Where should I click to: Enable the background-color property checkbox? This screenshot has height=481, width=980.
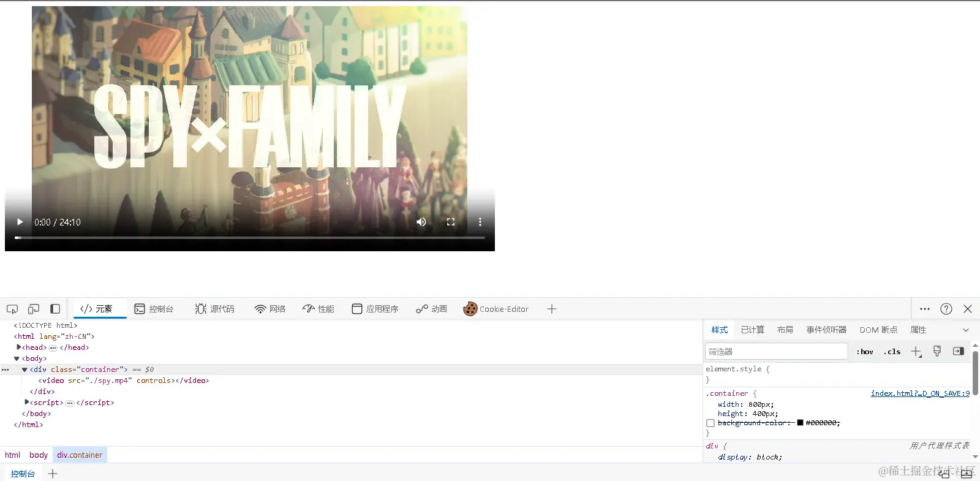pyautogui.click(x=710, y=423)
